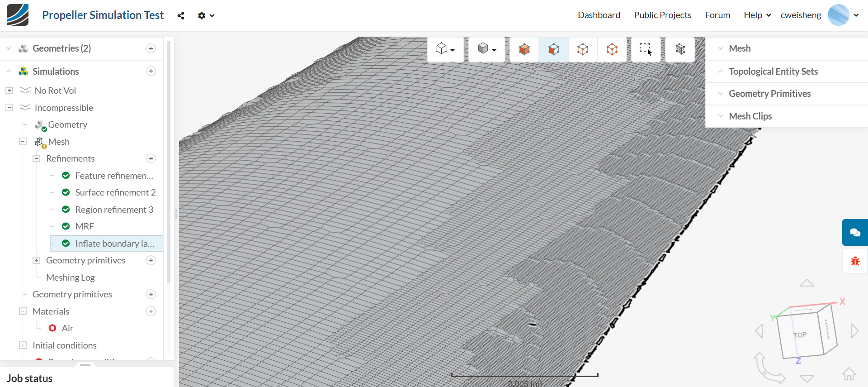Viewport: 868px width, 387px height.
Task: Report a bug with bug icon
Action: click(x=855, y=261)
